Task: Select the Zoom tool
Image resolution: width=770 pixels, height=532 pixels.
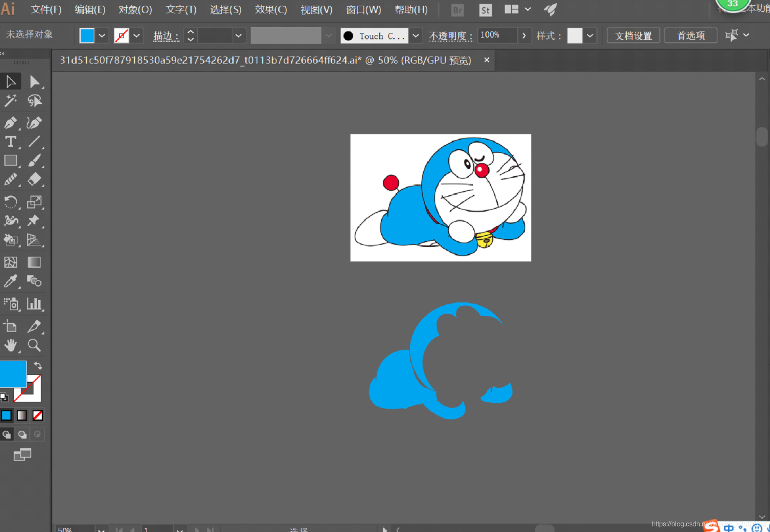Action: coord(34,345)
